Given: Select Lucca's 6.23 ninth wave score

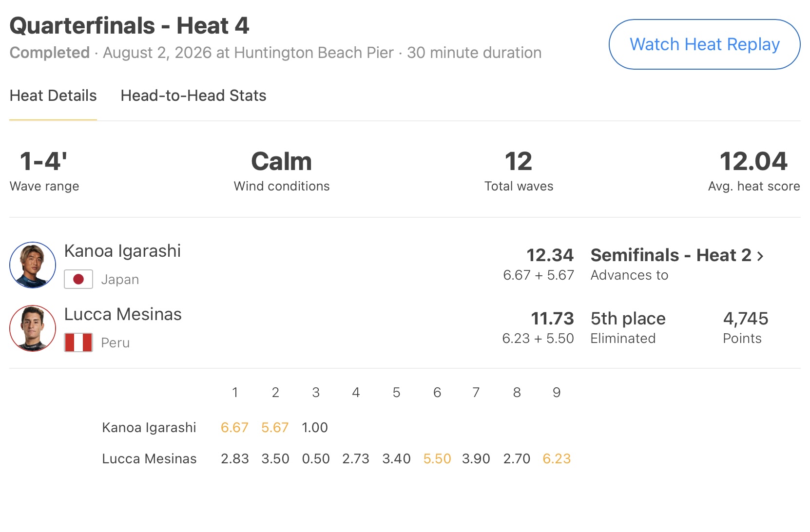Looking at the screenshot, I should coord(557,459).
